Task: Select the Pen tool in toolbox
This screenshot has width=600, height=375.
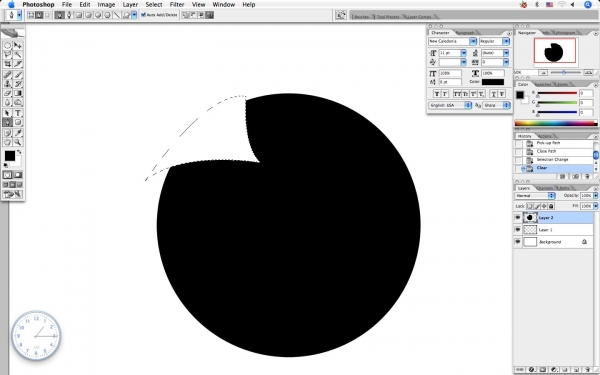Action: tap(7, 122)
